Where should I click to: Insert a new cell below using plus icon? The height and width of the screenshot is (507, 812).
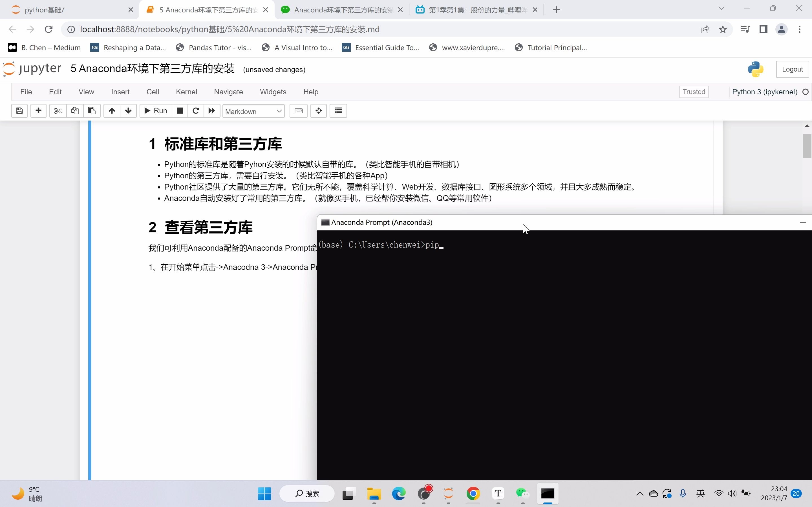(x=38, y=111)
